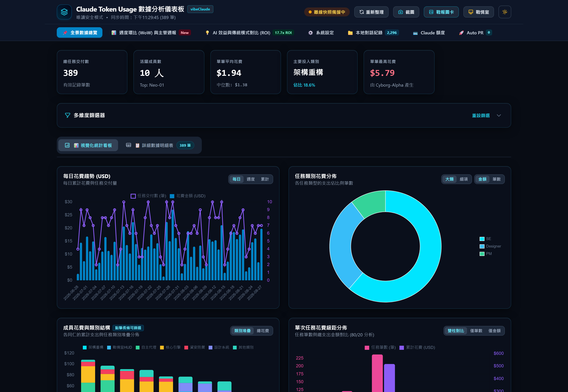Click the table icon on 詳細數據明細表
The height and width of the screenshot is (392, 568).
click(x=129, y=145)
